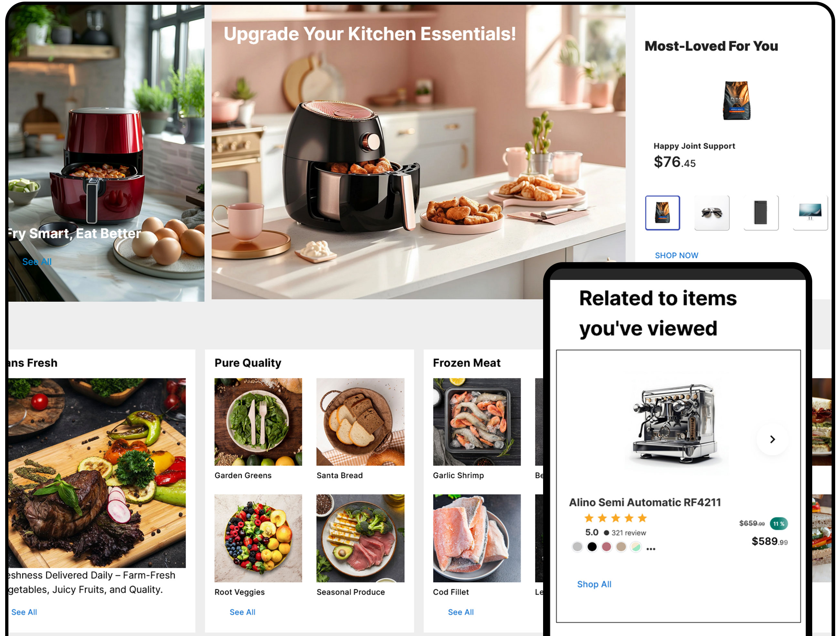Click See All on Fry Smart banner
The image size is (840, 636).
[x=37, y=262]
